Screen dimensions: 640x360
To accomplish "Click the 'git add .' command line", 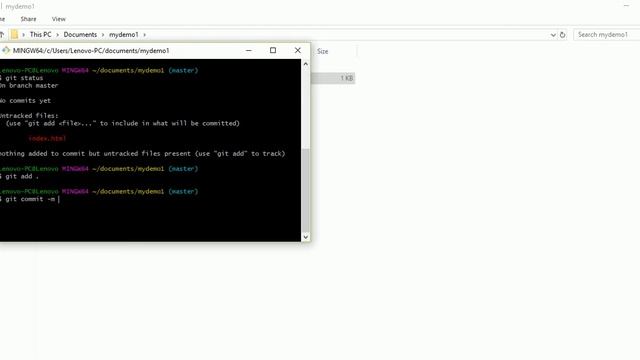I will click(19, 176).
